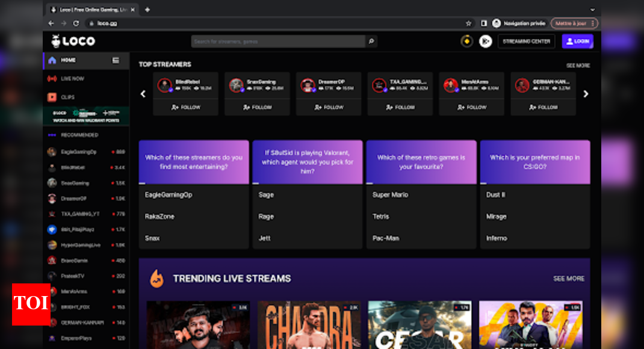Click the controller profile icon near Streaming Center
Viewport: 644px width, 349px height.
485,41
